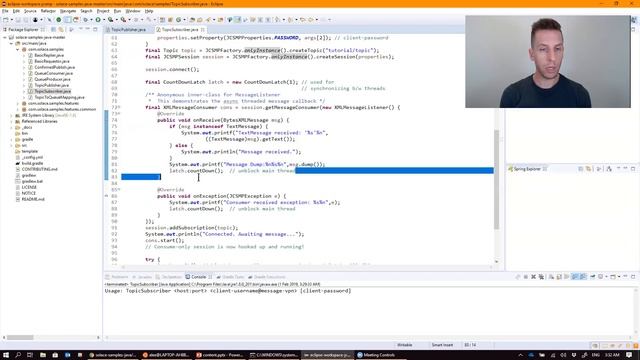Click Smart Insert in status bar
Image resolution: width=640 pixels, height=360 pixels.
tap(442, 345)
